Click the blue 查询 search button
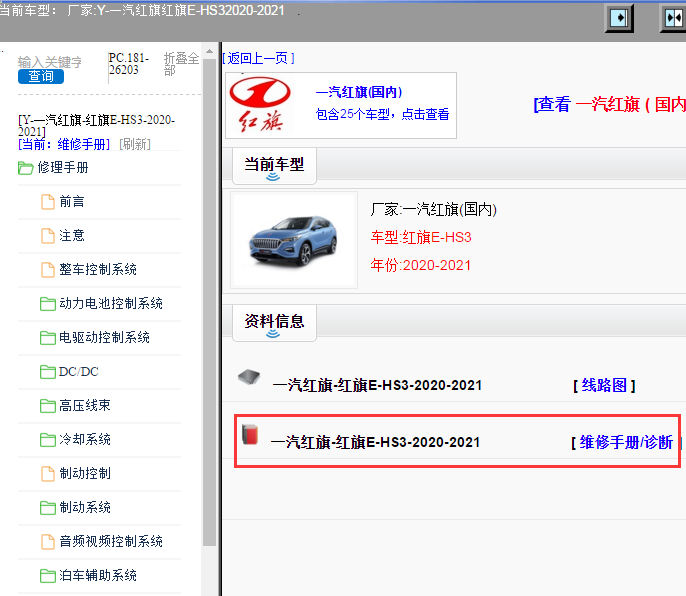 (41, 76)
